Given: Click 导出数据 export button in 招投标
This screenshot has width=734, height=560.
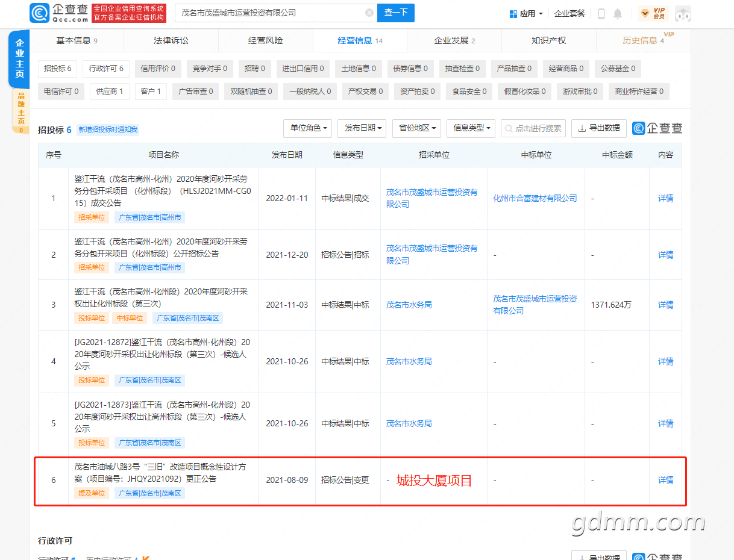Looking at the screenshot, I should tap(599, 128).
